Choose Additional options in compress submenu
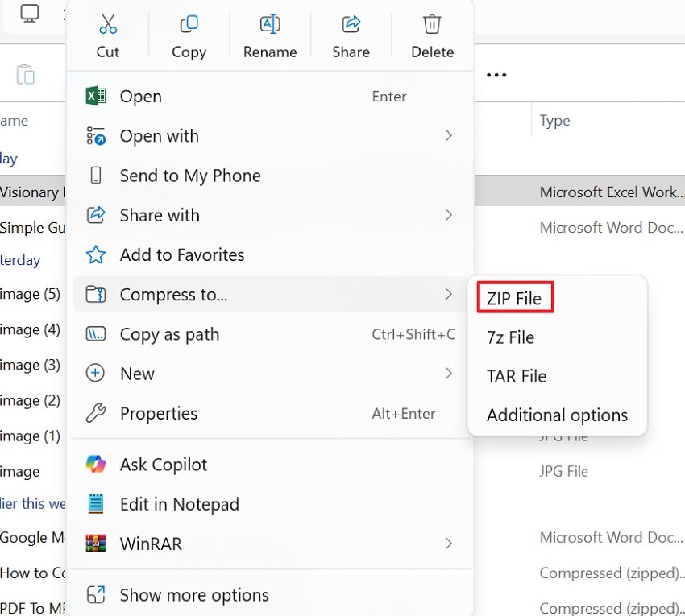685x616 pixels. pos(557,415)
